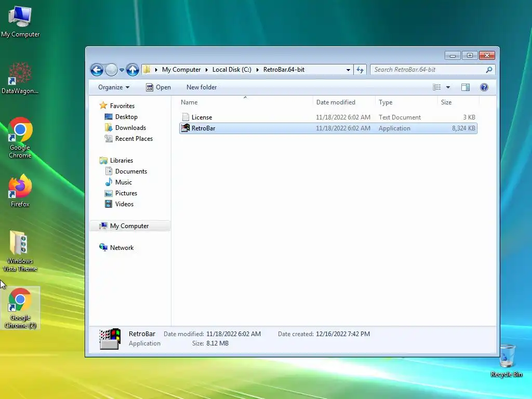The image size is (532, 399).
Task: Launch the DataWagon desktop shortcut
Action: point(20,78)
